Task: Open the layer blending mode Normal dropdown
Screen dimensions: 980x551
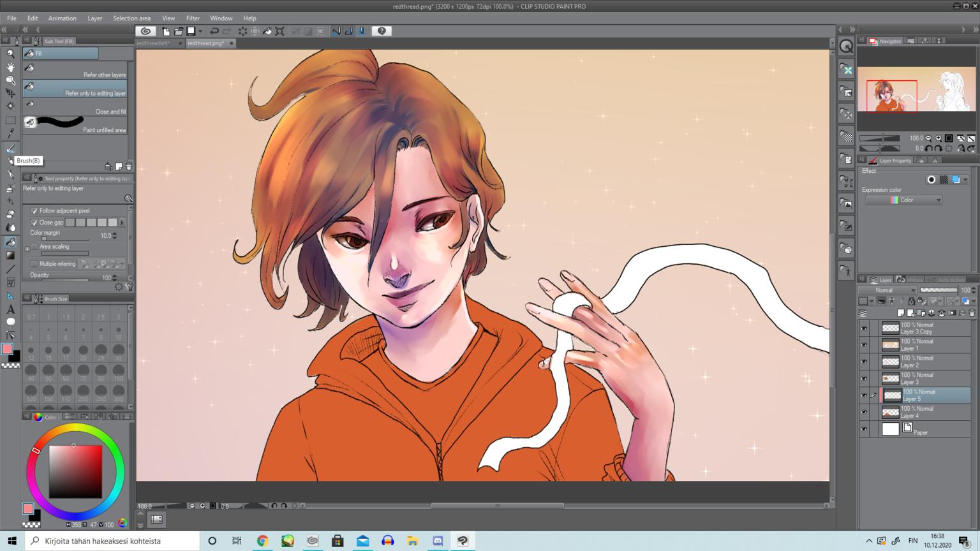Action: pyautogui.click(x=887, y=290)
